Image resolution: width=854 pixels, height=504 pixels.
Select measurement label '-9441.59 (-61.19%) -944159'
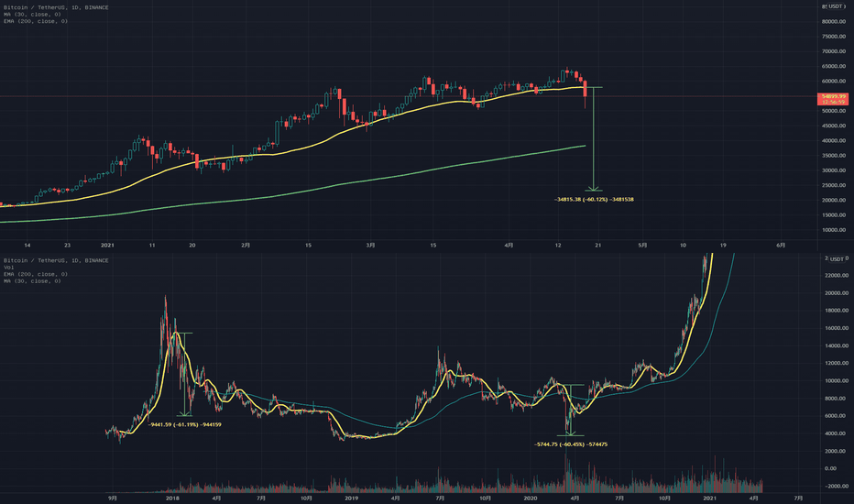point(184,424)
